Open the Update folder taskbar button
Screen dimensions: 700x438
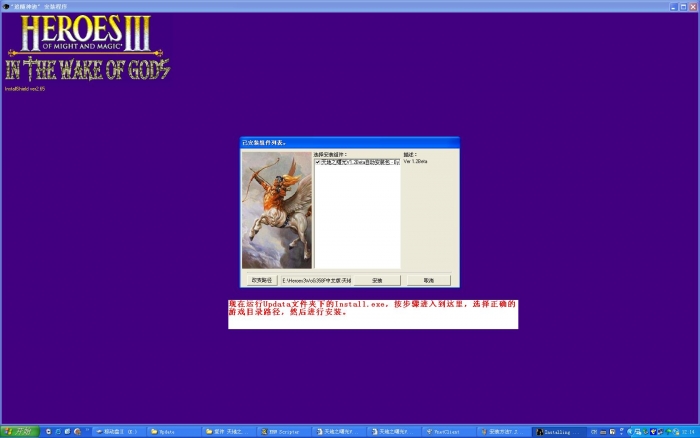(173, 432)
